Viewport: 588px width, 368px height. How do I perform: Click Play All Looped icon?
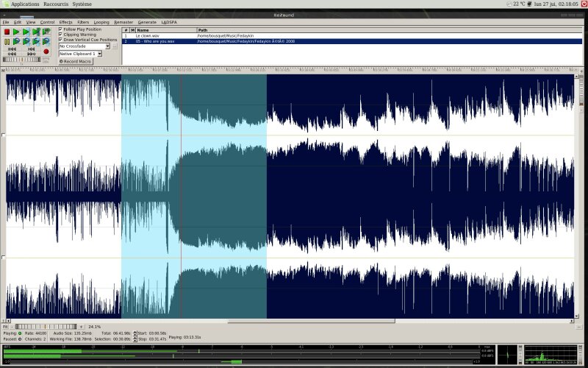coord(16,41)
